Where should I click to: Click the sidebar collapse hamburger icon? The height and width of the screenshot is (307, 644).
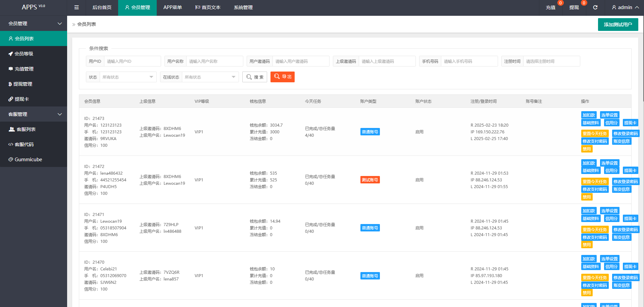point(77,7)
